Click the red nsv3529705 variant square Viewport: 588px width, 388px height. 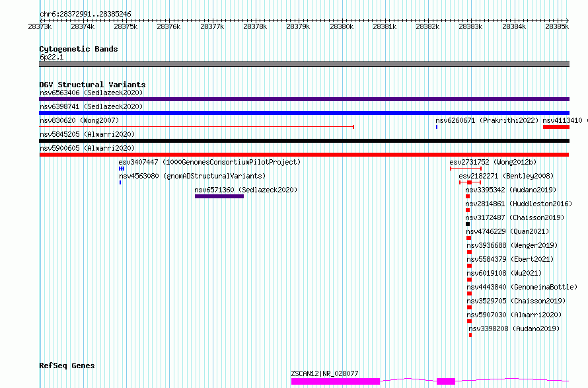(x=469, y=307)
